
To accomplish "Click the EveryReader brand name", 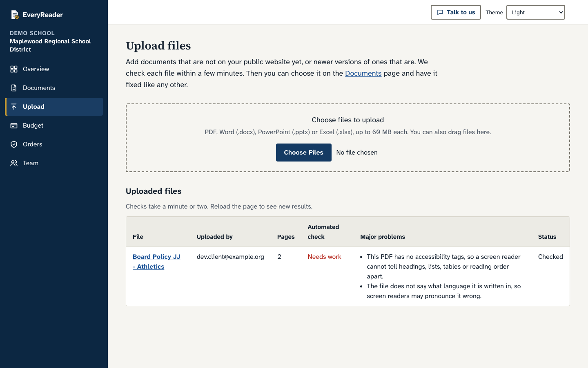I will coord(43,15).
